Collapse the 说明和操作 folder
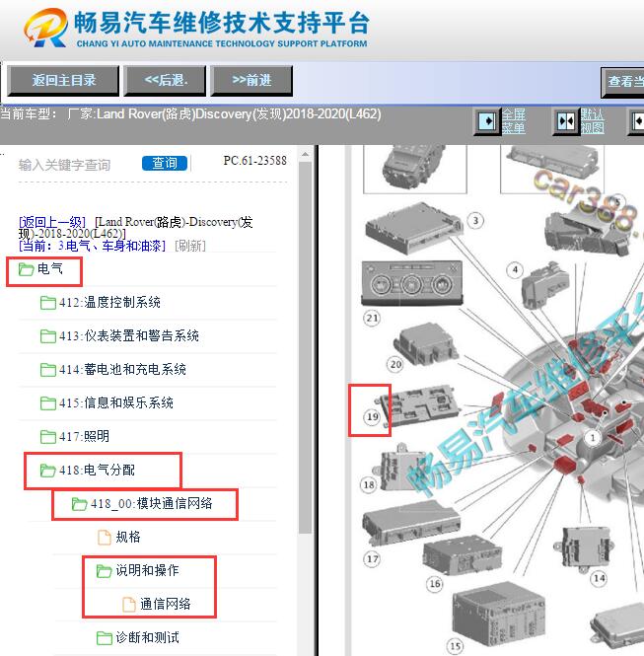The width and height of the screenshot is (644, 656). 147,570
